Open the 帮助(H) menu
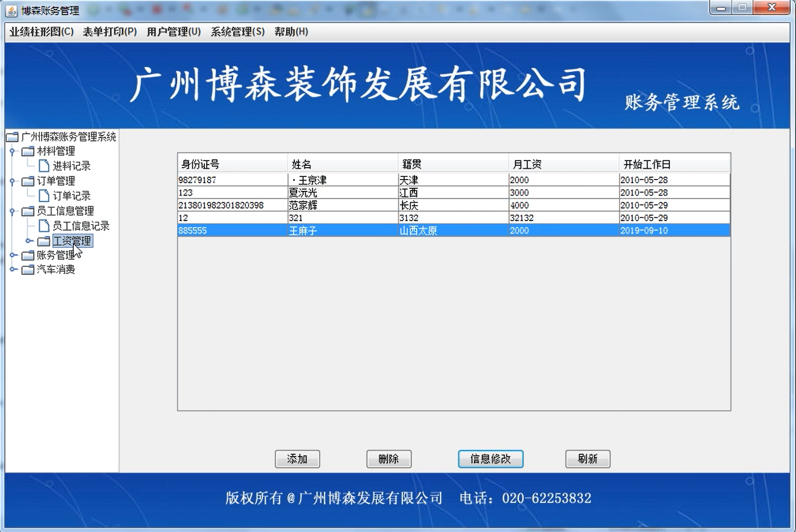 point(291,32)
